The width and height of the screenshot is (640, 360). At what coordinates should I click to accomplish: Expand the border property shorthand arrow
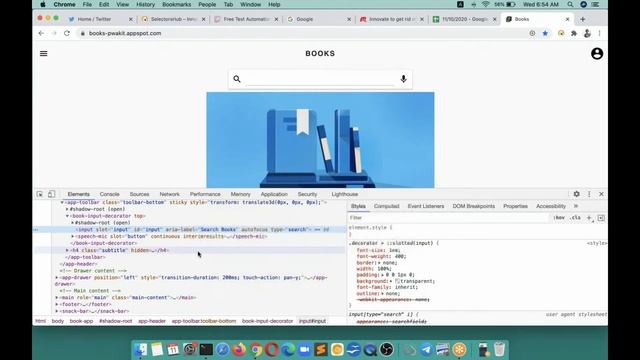point(380,263)
